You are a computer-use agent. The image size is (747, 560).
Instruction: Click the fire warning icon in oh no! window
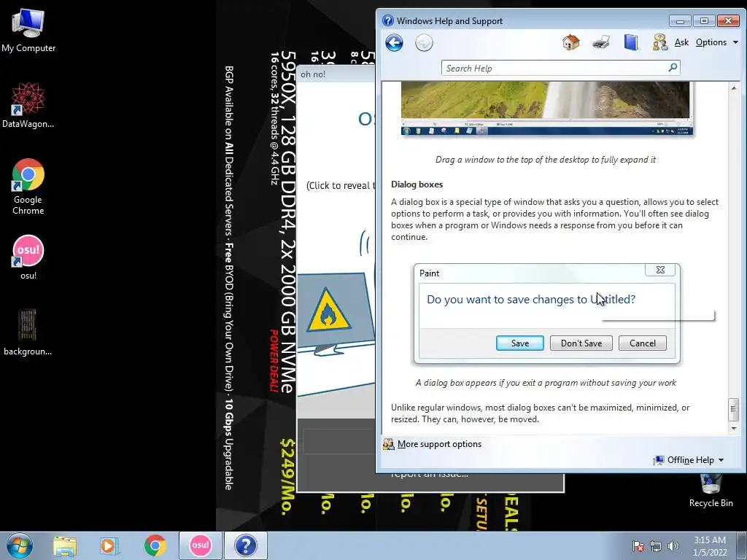pos(329,311)
